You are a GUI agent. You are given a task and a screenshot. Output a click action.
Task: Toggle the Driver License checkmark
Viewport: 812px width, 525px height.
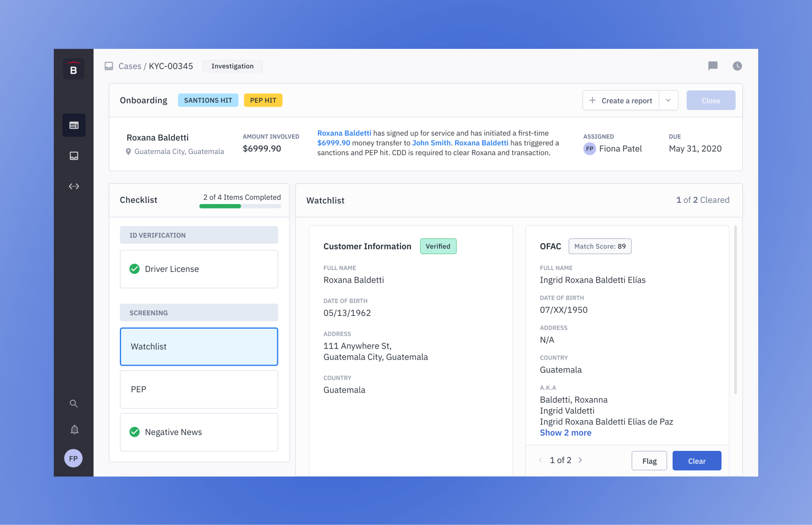pos(135,269)
